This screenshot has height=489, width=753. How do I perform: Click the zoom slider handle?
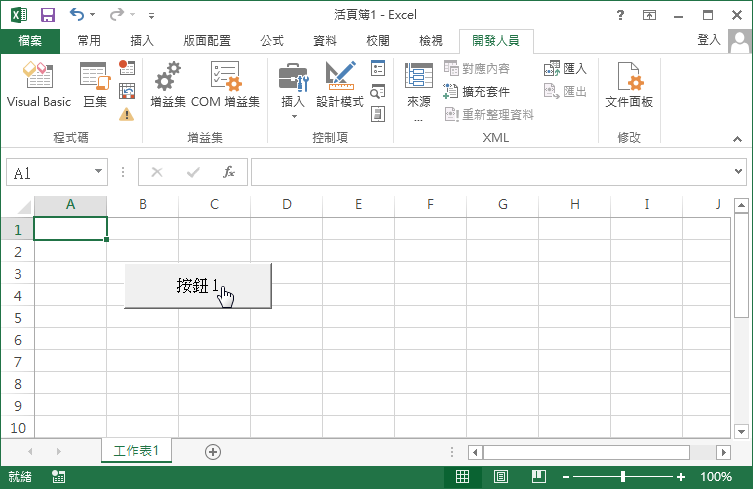coord(623,477)
